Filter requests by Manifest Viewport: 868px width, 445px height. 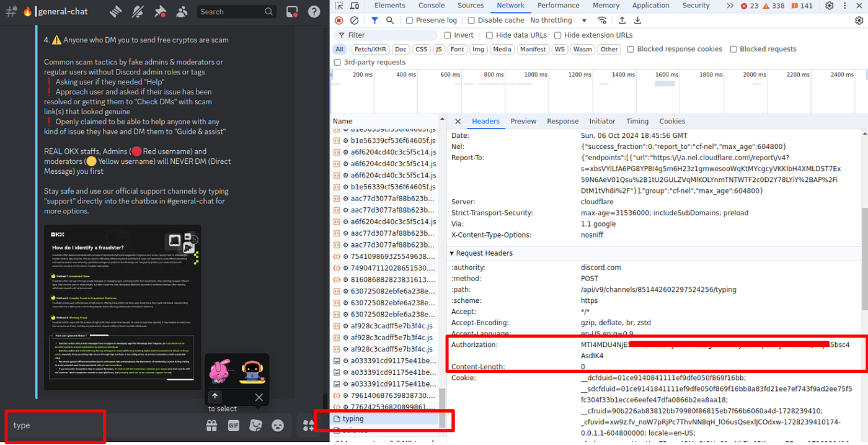[533, 49]
